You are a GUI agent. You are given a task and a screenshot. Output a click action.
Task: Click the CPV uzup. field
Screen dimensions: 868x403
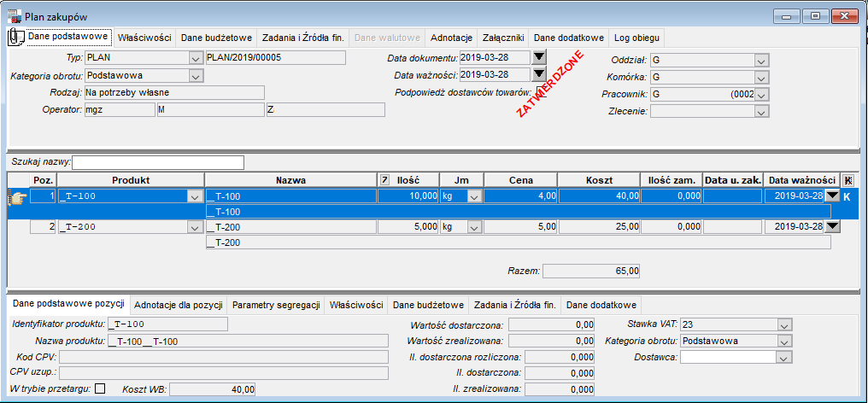224,373
